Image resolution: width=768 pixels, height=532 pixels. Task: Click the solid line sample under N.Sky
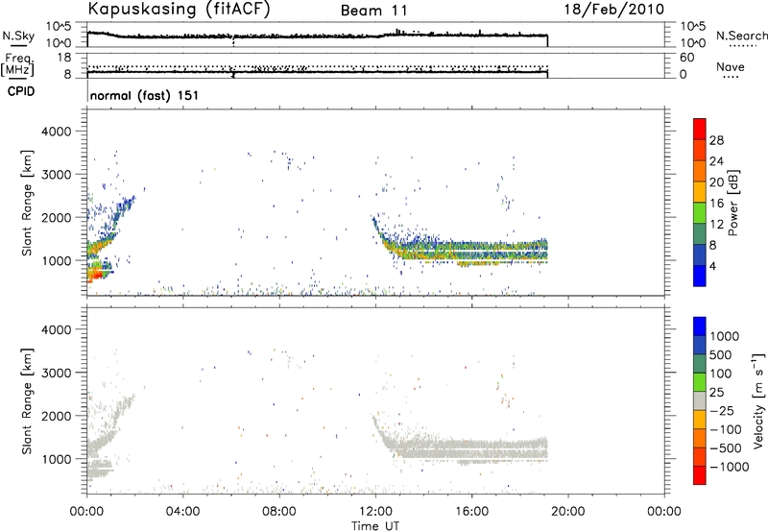click(x=18, y=45)
